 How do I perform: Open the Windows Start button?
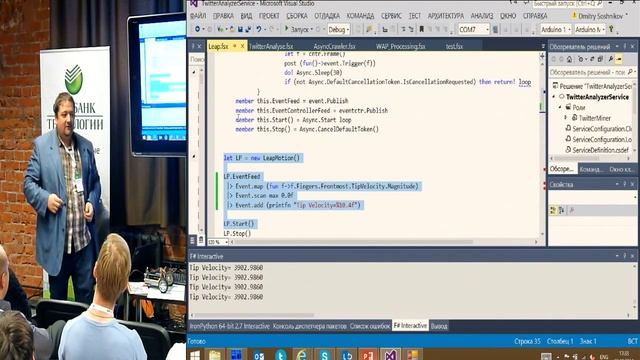195,355
